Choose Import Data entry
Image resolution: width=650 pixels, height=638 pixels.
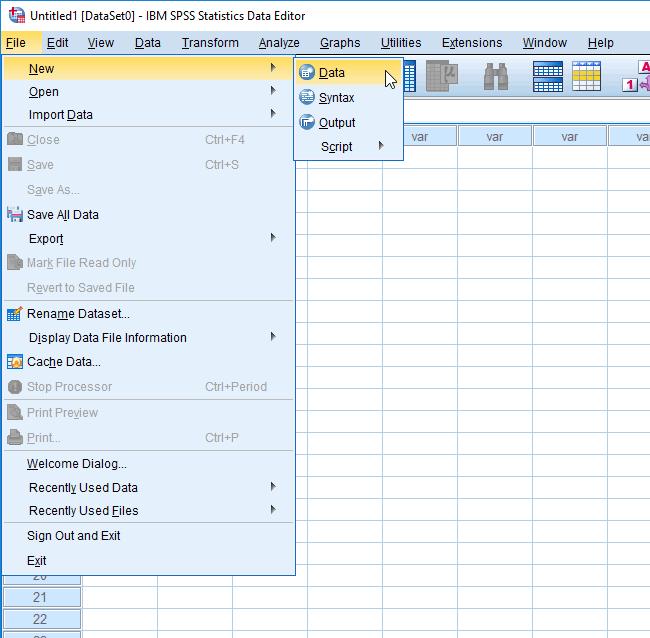[x=148, y=114]
